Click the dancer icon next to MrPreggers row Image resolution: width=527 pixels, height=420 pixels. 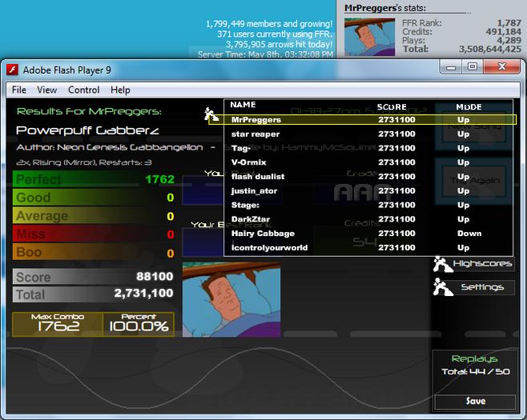[x=211, y=114]
